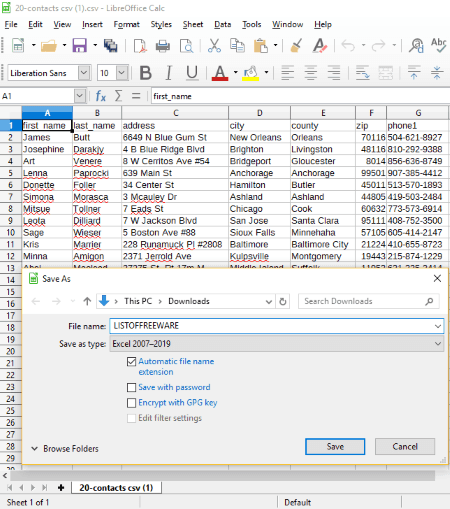The width and height of the screenshot is (450, 509).
Task: Click the Redo arrow icon
Action: tap(379, 45)
